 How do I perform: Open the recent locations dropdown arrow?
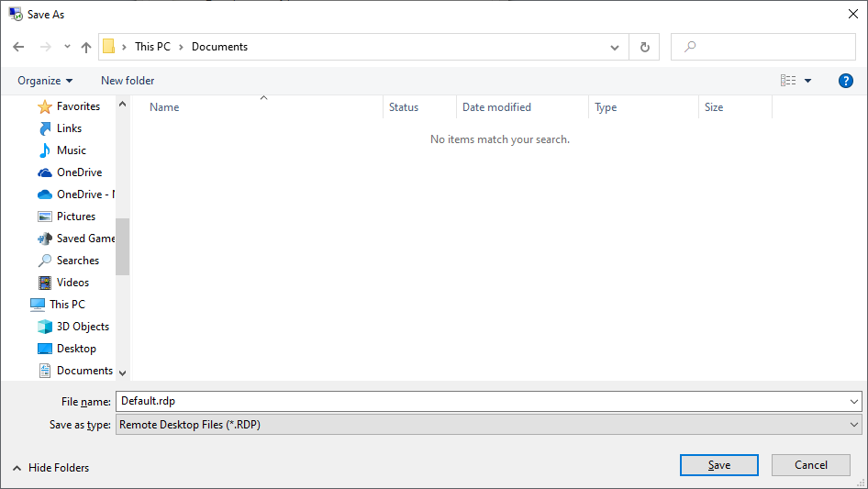(67, 47)
